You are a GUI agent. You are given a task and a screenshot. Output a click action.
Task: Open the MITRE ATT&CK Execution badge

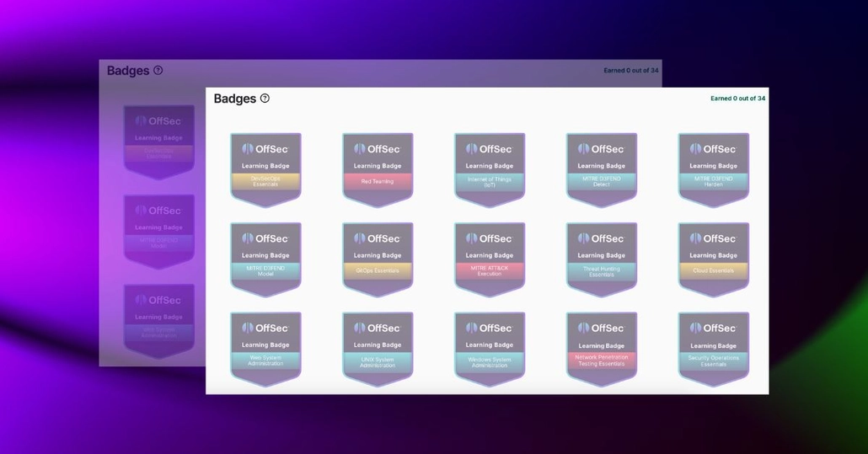(490, 259)
